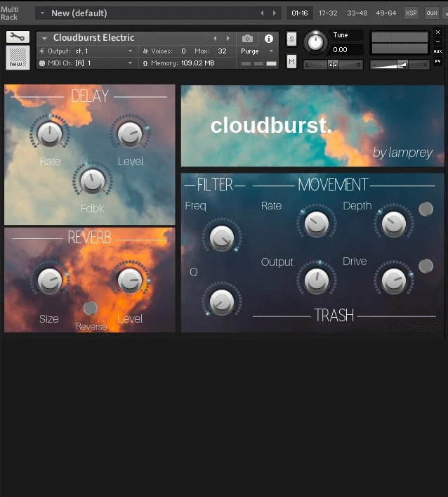448x497 pixels.
Task: Select previous multi preset arrow
Action: [x=261, y=13]
